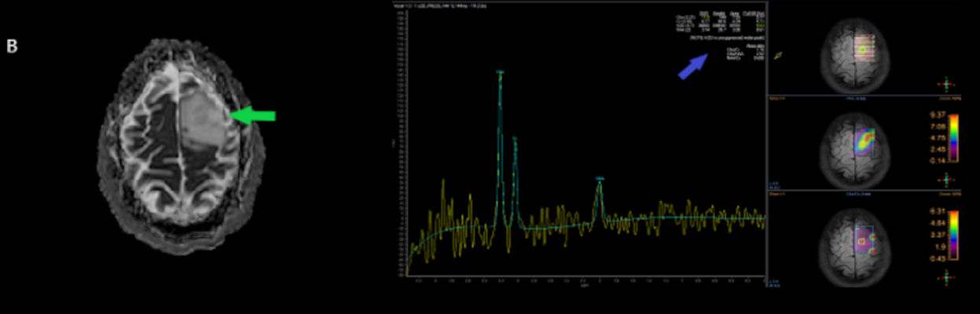The height and width of the screenshot is (314, 980).
Task: Click the blue arrow in the spectrum panel
Action: click(x=692, y=66)
